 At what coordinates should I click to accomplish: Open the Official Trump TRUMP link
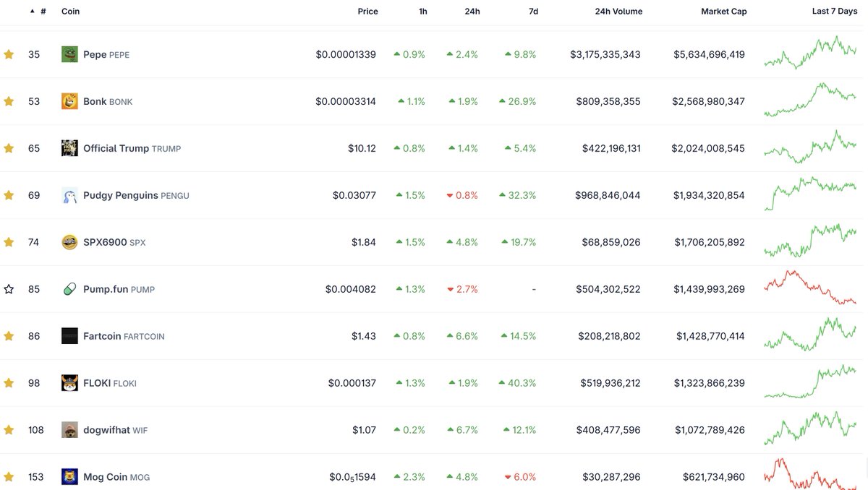132,148
